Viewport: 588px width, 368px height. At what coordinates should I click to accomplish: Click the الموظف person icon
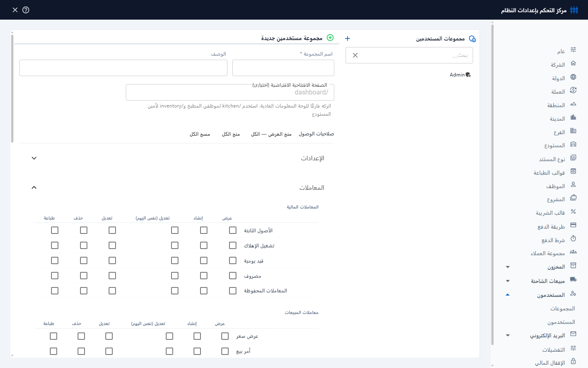[x=573, y=185]
